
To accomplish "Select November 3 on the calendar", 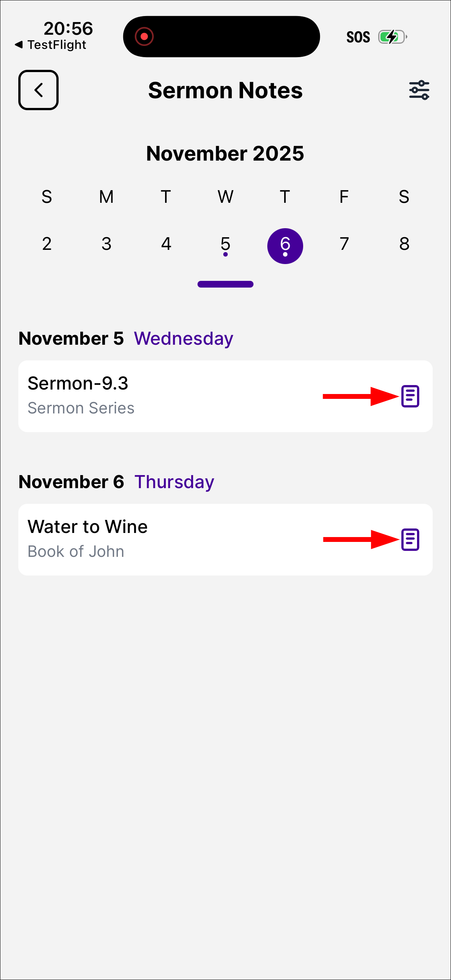I will (x=106, y=244).
